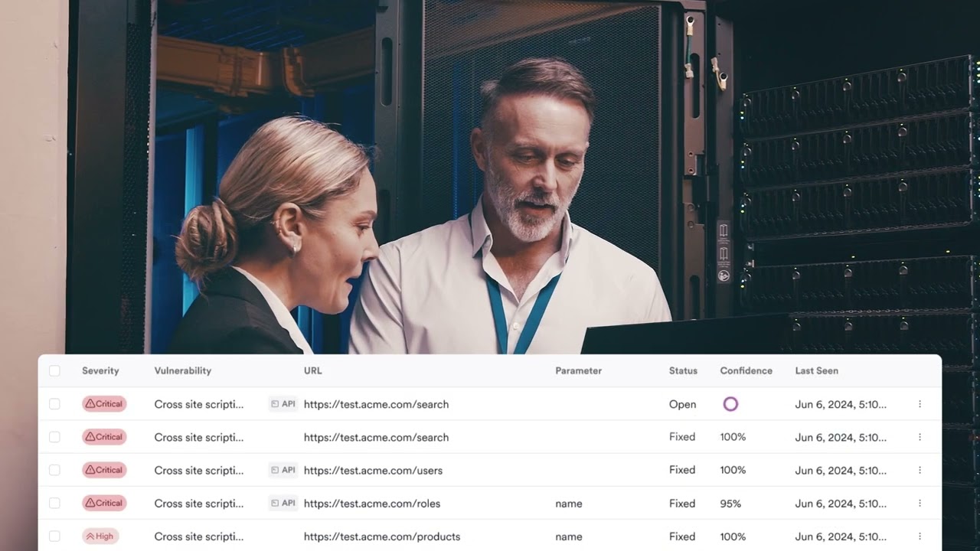Select the checkbox for the products row
The image size is (980, 551).
[x=54, y=536]
